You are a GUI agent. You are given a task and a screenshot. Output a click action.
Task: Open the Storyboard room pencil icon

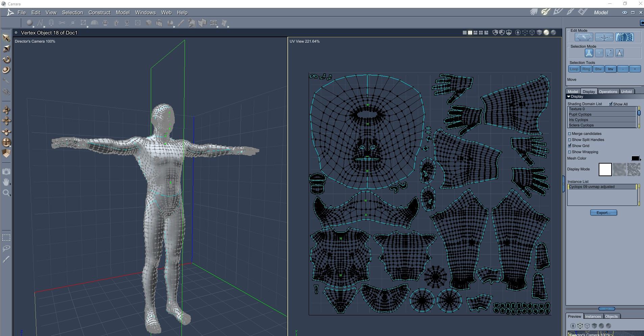pos(558,12)
